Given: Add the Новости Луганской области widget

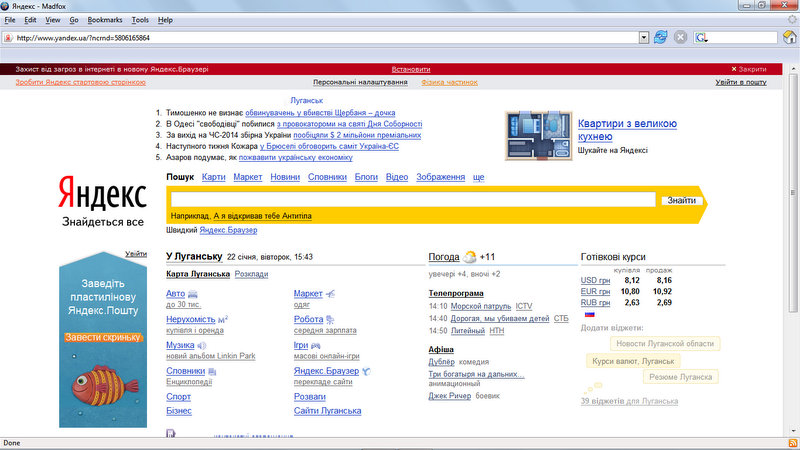Looking at the screenshot, I should [665, 344].
